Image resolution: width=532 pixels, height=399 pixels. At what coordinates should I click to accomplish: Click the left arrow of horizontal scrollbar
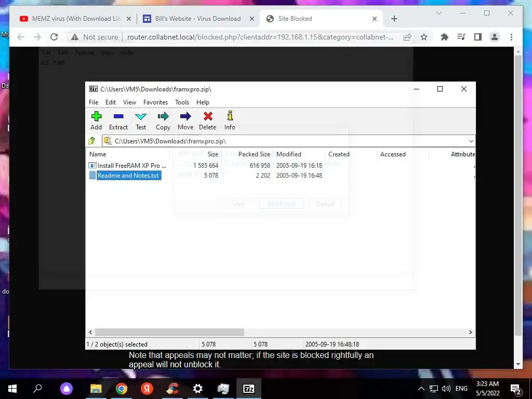[90, 332]
